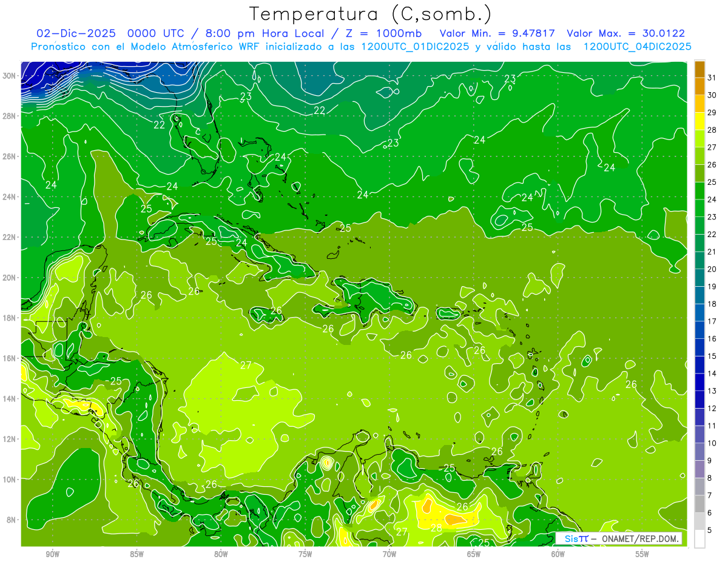Click the "29" label on the color scale
Image resolution: width=728 pixels, height=562 pixels.
pyautogui.click(x=712, y=112)
